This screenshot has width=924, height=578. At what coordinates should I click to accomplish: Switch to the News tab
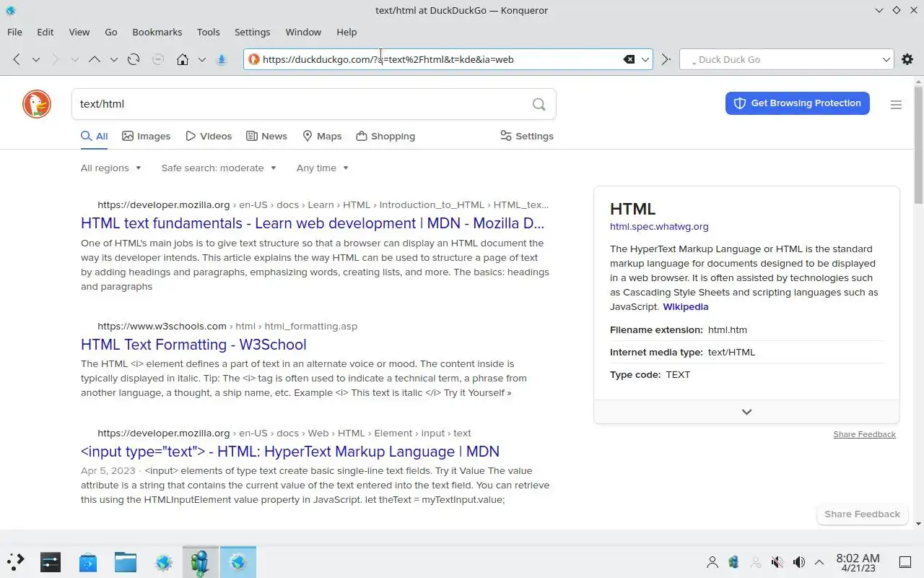pyautogui.click(x=266, y=136)
